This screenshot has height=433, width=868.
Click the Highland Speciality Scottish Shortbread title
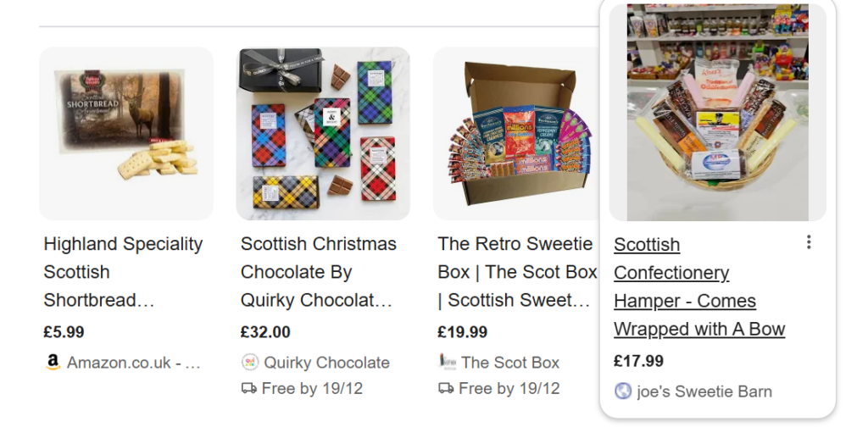click(123, 272)
